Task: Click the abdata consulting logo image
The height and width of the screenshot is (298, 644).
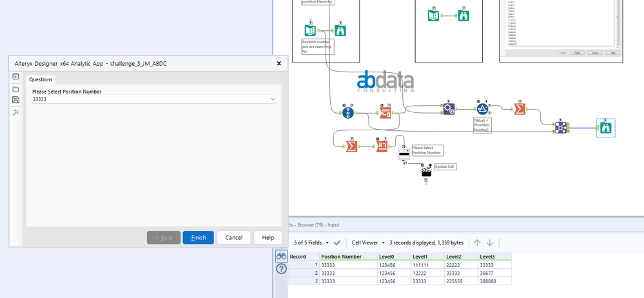Action: pos(385,81)
